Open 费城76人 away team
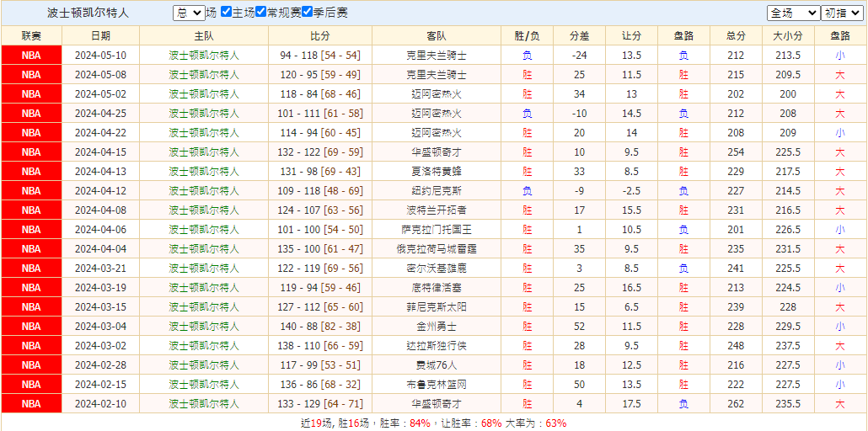 point(437,365)
